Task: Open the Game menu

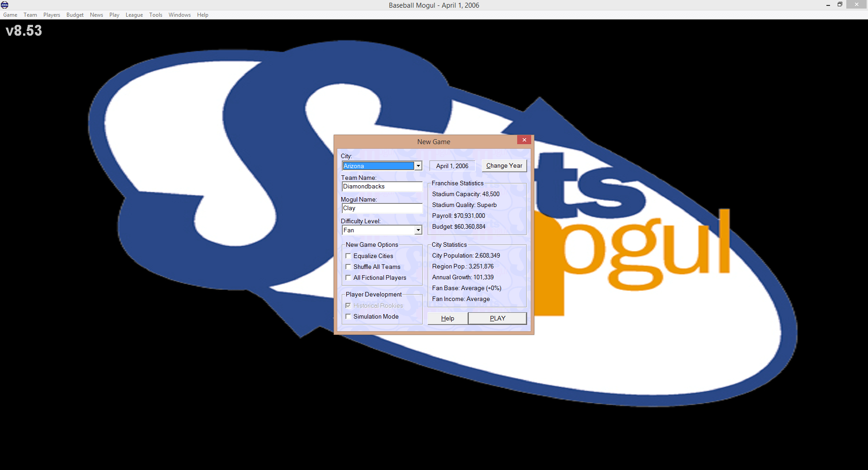Action: [10, 15]
